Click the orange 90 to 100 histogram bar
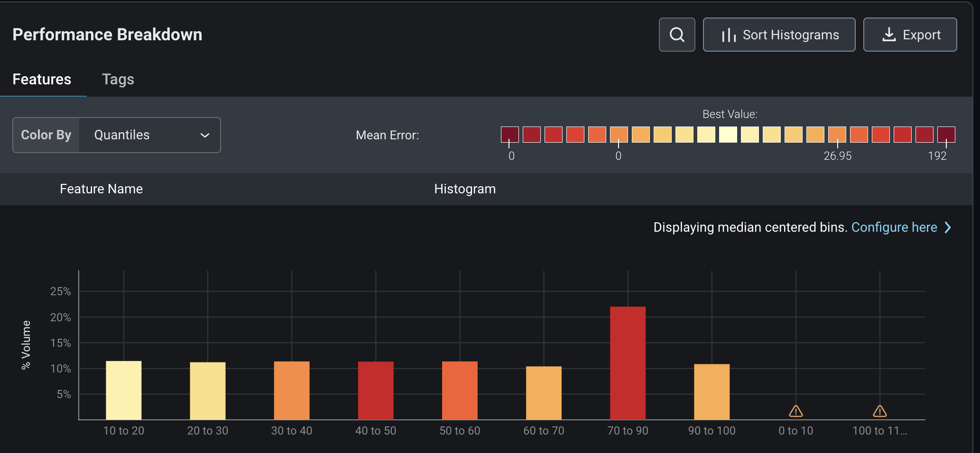This screenshot has width=980, height=453. (x=712, y=391)
